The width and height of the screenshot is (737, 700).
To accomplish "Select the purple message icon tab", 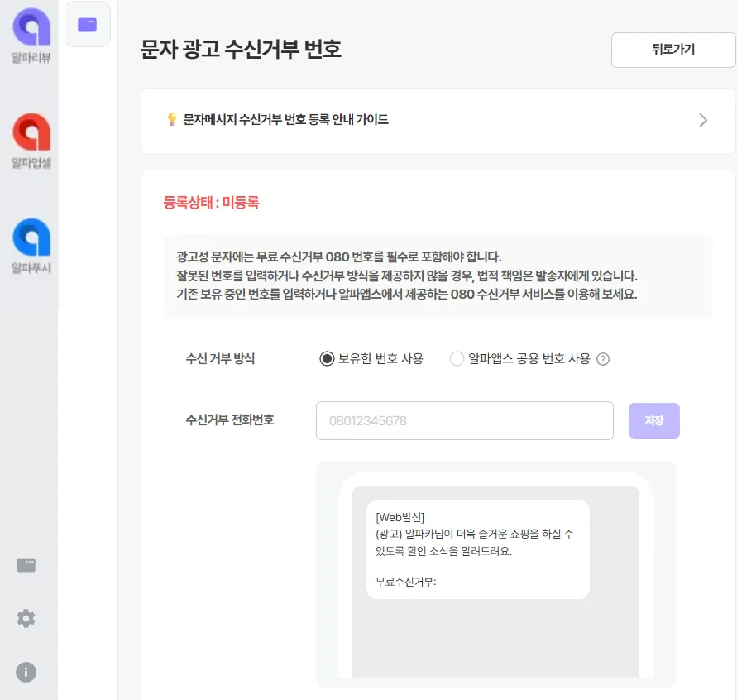I will [x=88, y=24].
